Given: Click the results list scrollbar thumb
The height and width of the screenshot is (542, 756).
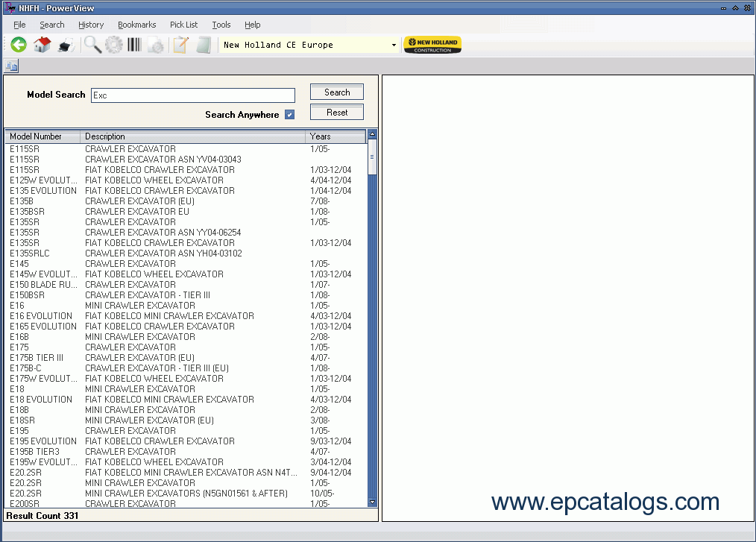Looking at the screenshot, I should coord(372,157).
